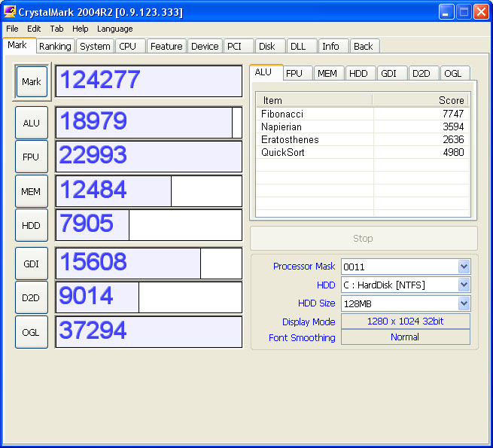Open the Language menu
Screen dimensions: 493x448
pyautogui.click(x=114, y=29)
